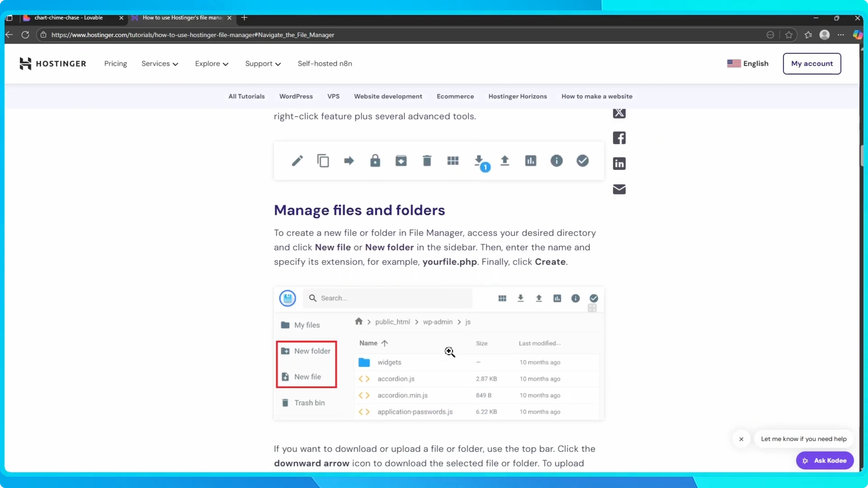Click 'New file' in the file manager sidebar

(x=301, y=377)
